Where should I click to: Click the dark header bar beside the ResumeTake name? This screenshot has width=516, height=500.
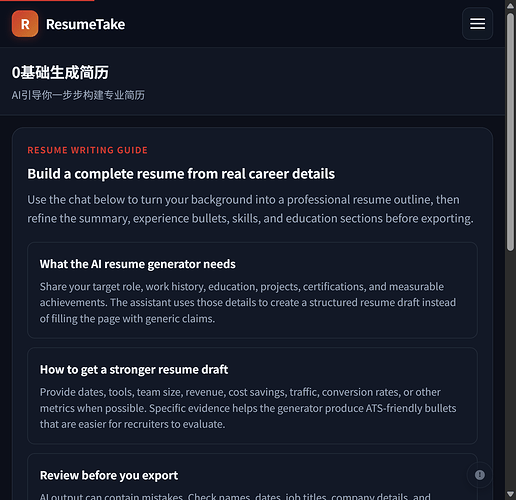click(293, 24)
